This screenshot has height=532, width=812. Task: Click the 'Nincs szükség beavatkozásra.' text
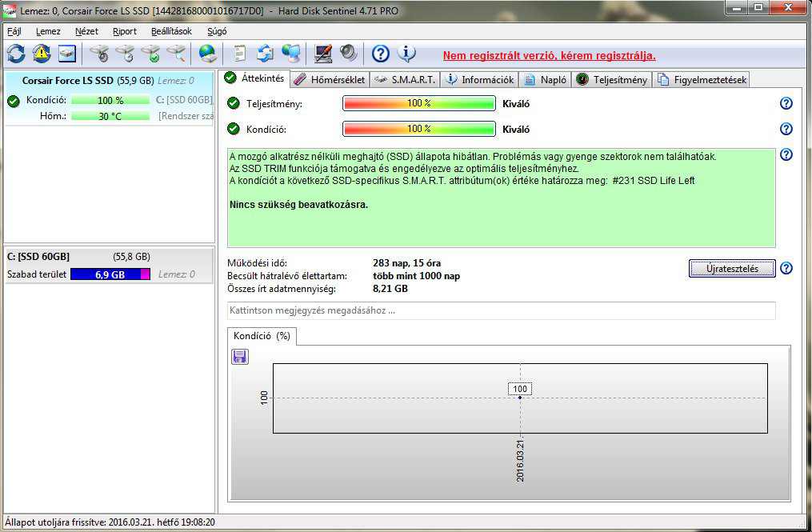299,204
